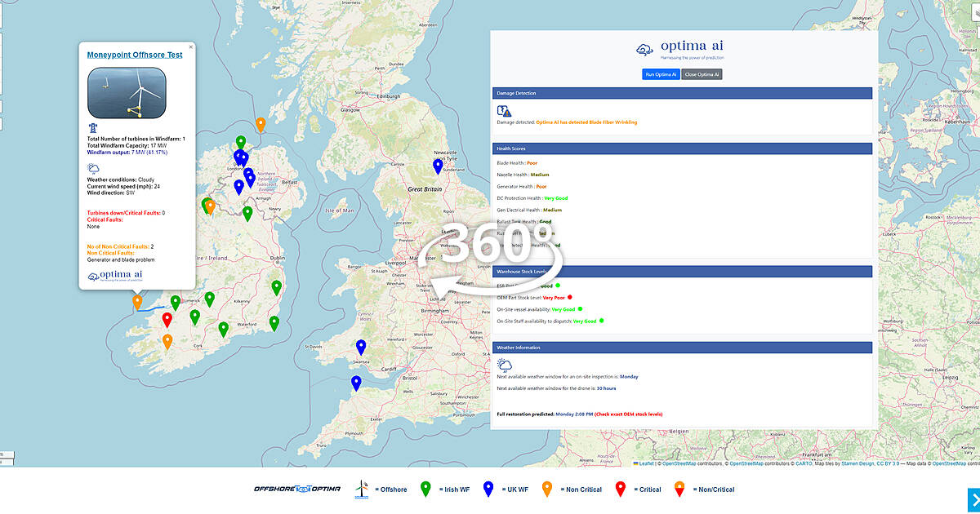Click the drone weather window '30 hours' line

(556, 389)
